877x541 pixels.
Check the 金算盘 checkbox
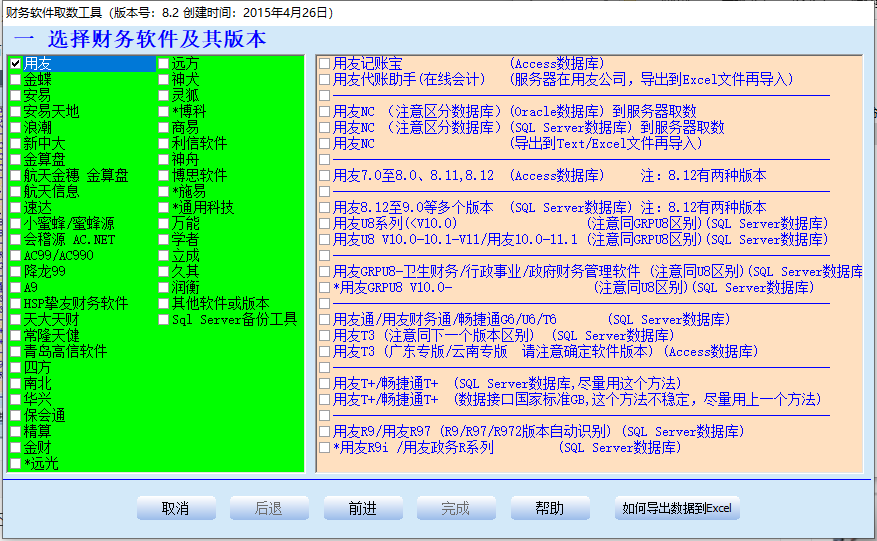(x=16, y=159)
